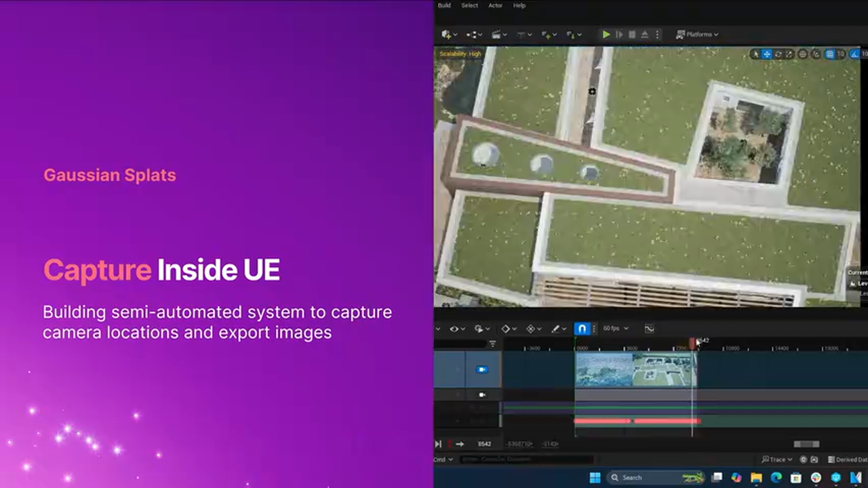Click Derived Data in the status bar
This screenshot has width=868, height=488.
pyautogui.click(x=850, y=460)
